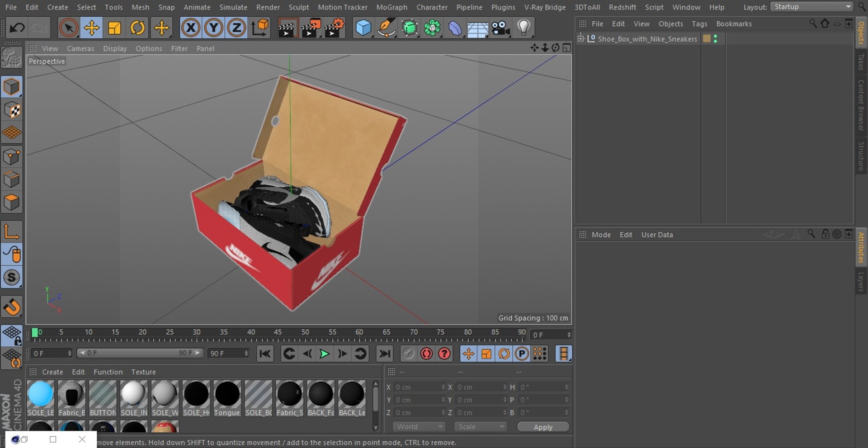Add a Subdivision Surface generator

point(410,28)
